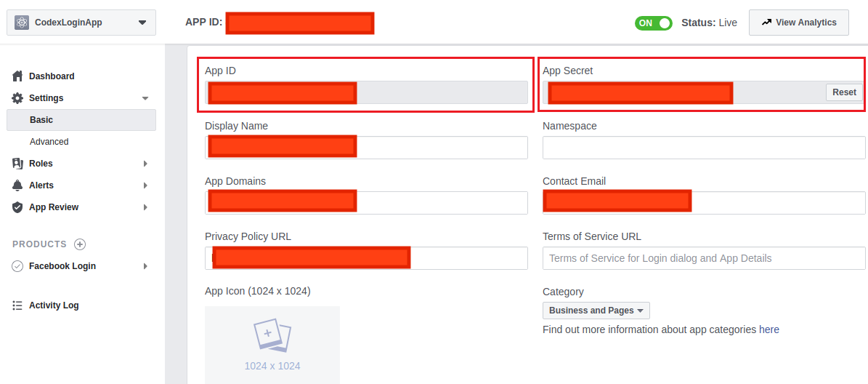The image size is (868, 384).
Task: Expand the Roles submenu arrow
Action: pos(145,164)
